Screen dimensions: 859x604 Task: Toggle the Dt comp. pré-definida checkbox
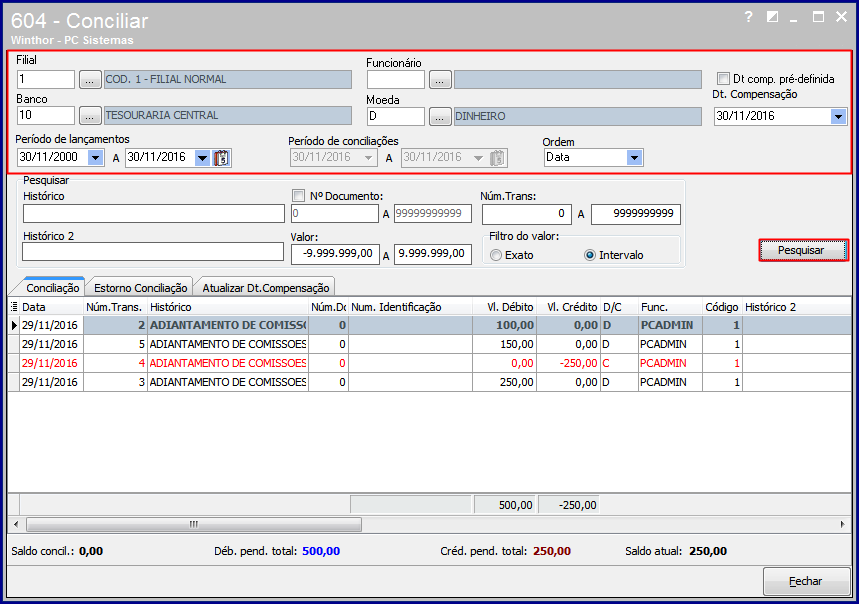tap(724, 78)
